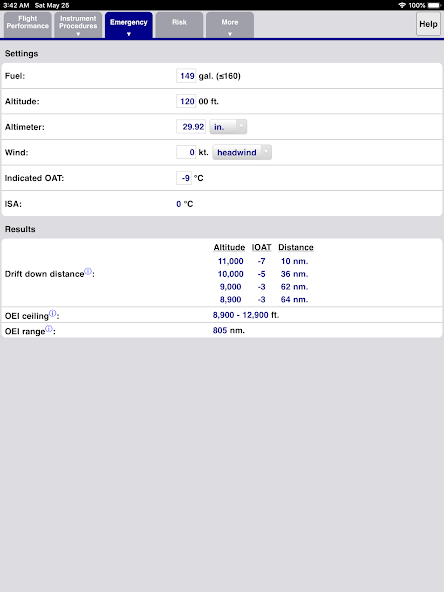Open the Help button
444x592 pixels.
coord(428,24)
